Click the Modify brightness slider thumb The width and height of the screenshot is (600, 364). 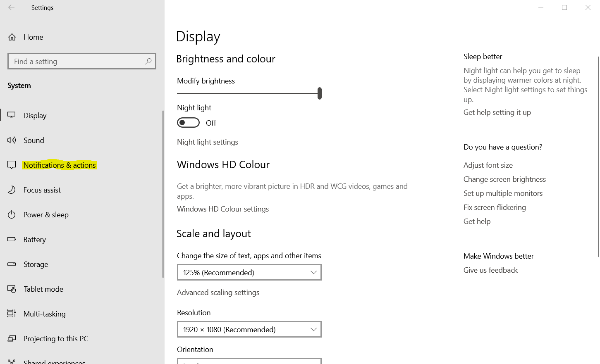tap(320, 93)
